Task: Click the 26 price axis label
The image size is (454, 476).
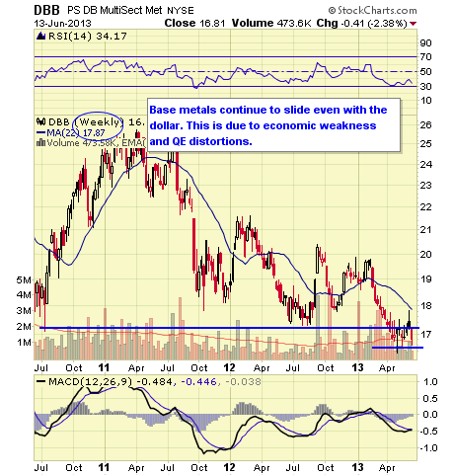Action: click(x=426, y=124)
